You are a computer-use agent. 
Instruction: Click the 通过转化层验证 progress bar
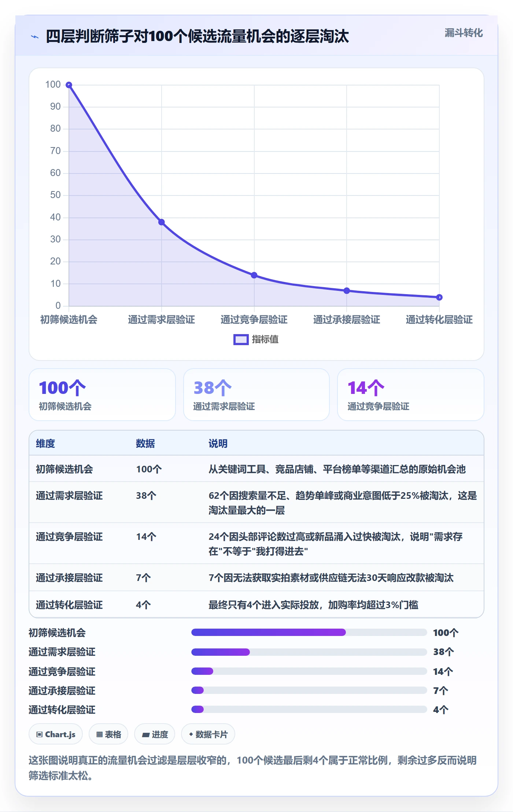tap(309, 709)
